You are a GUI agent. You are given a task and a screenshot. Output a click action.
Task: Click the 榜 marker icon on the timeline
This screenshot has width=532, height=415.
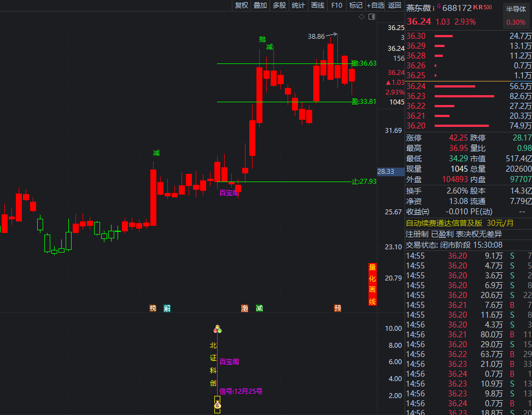pyautogui.click(x=153, y=308)
